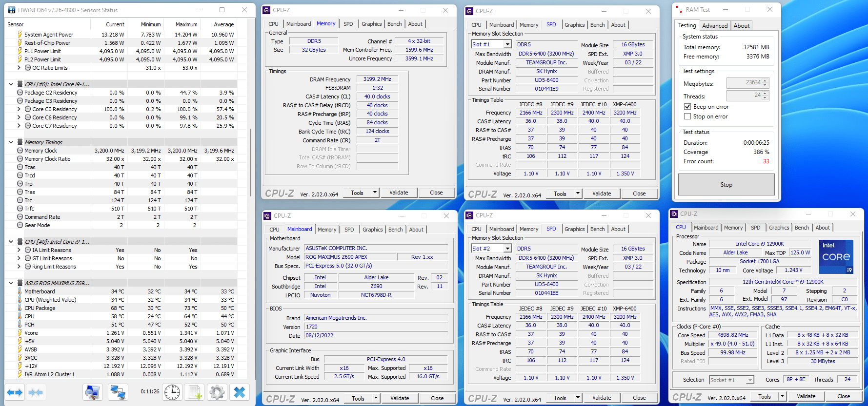The width and height of the screenshot is (868, 406).
Task: Open HWiNFO networked computers remote icon
Action: (118, 392)
